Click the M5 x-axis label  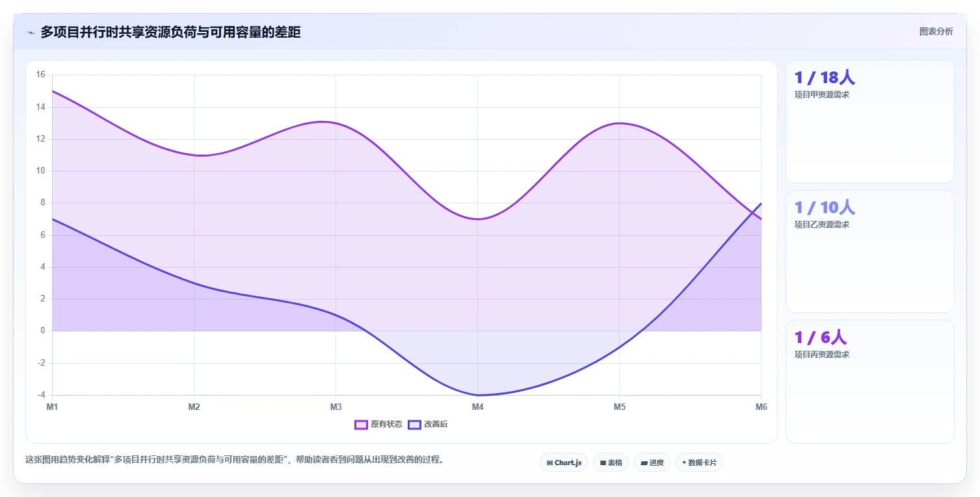tap(619, 407)
